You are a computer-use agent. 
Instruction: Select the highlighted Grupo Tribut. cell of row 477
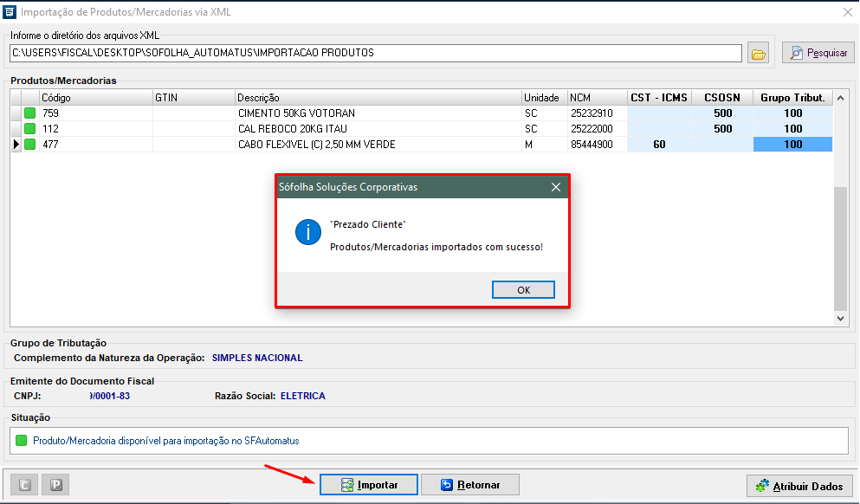pos(792,145)
